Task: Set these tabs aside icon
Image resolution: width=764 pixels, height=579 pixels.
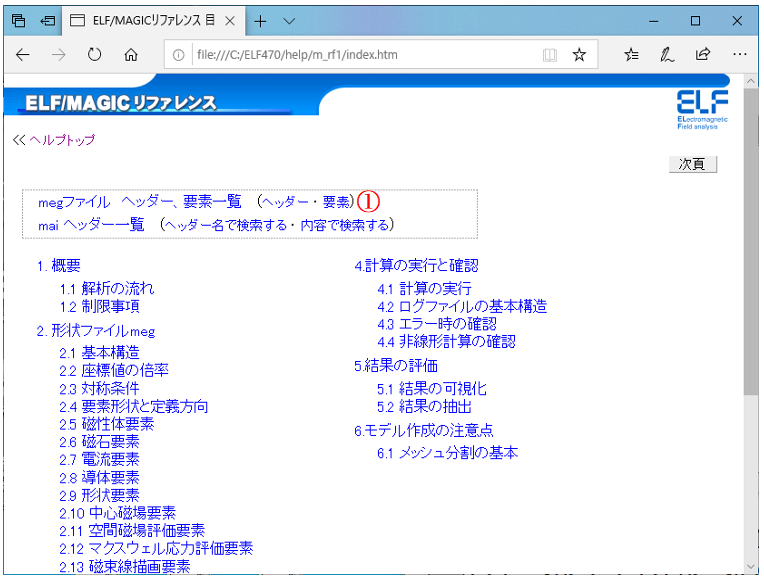Action: (48, 21)
